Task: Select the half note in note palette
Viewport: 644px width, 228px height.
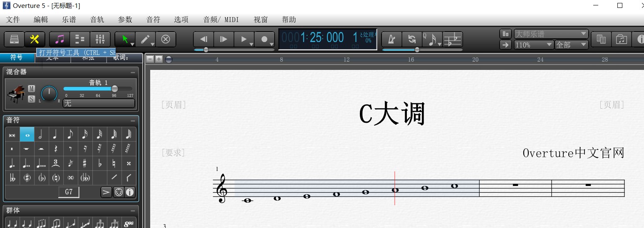Action: click(41, 134)
